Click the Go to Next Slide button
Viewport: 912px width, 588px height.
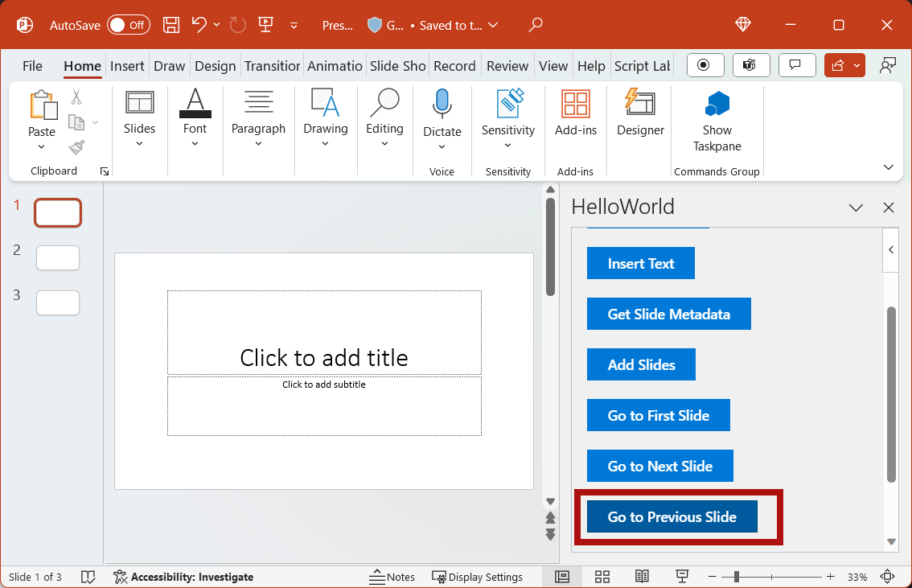click(659, 466)
